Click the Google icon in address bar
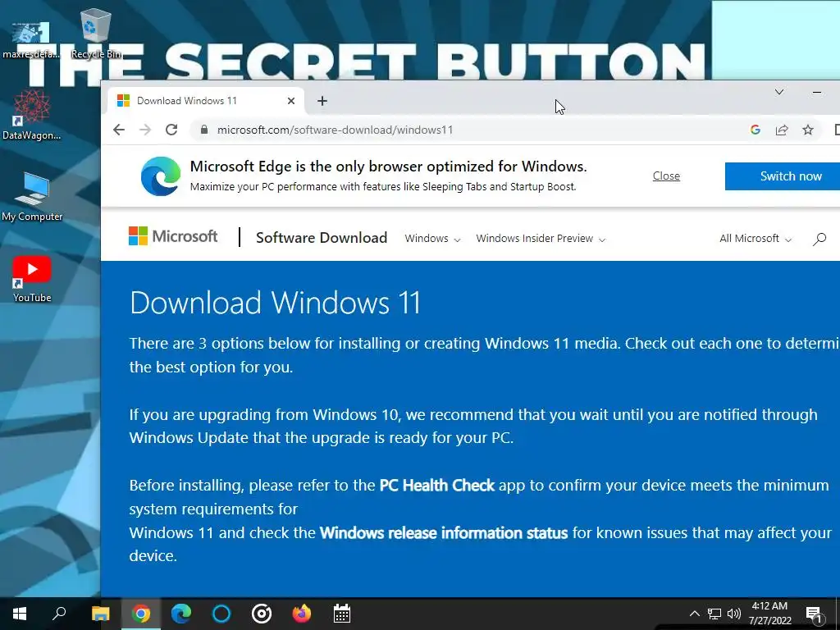 pyautogui.click(x=756, y=130)
